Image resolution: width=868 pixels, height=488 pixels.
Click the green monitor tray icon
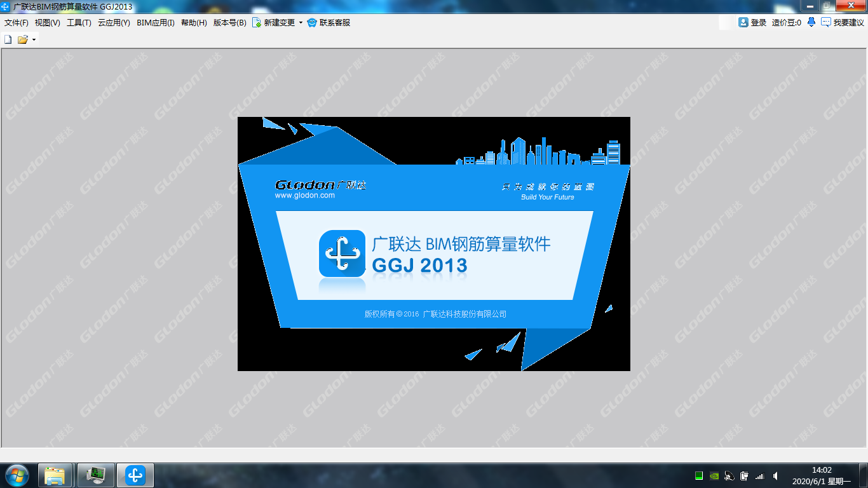[x=698, y=475]
